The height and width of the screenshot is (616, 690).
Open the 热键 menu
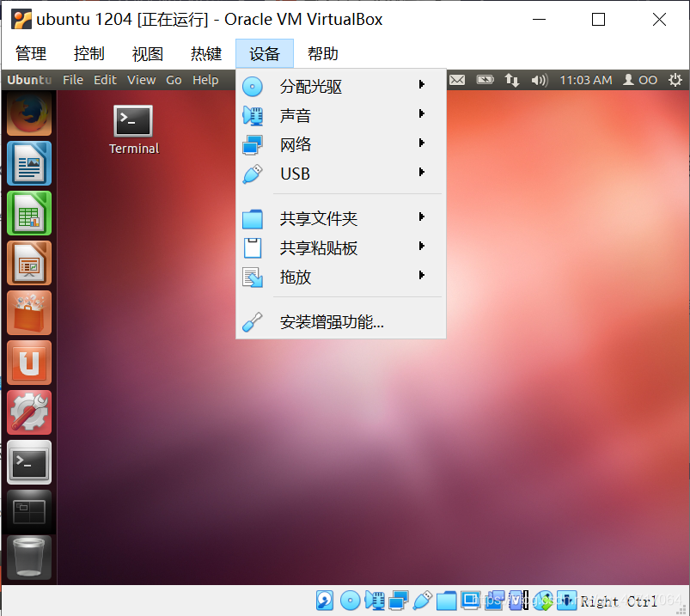(x=206, y=53)
